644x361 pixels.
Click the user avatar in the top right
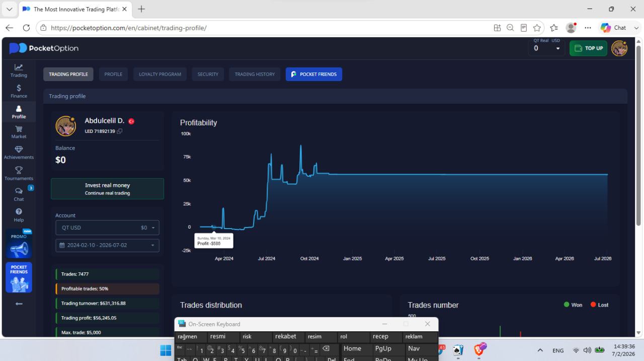(619, 48)
